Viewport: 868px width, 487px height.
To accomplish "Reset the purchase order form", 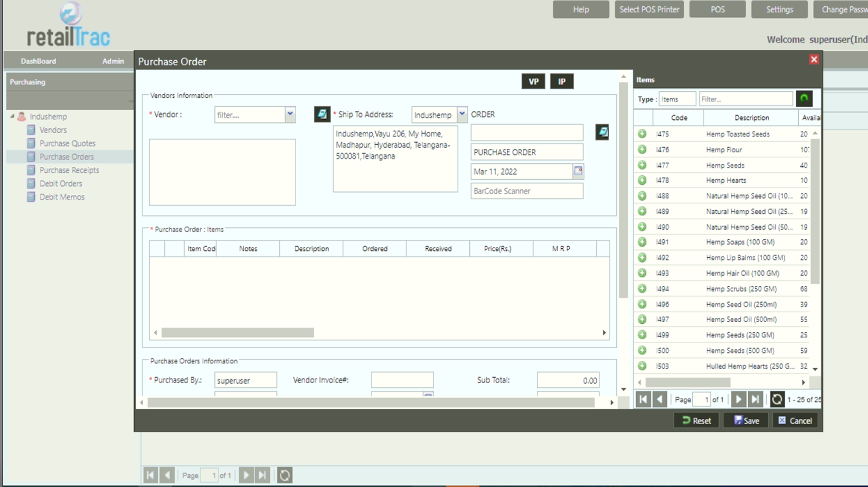I will click(x=696, y=420).
